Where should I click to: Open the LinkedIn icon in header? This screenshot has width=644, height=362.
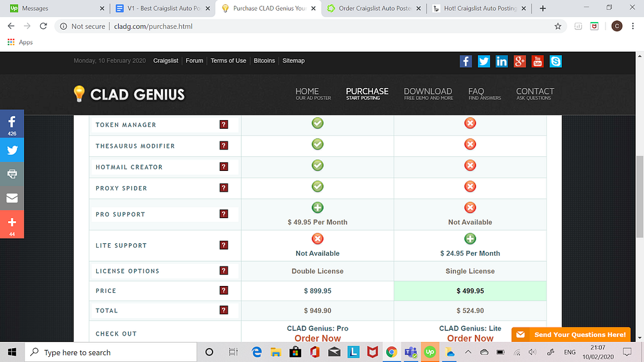501,61
